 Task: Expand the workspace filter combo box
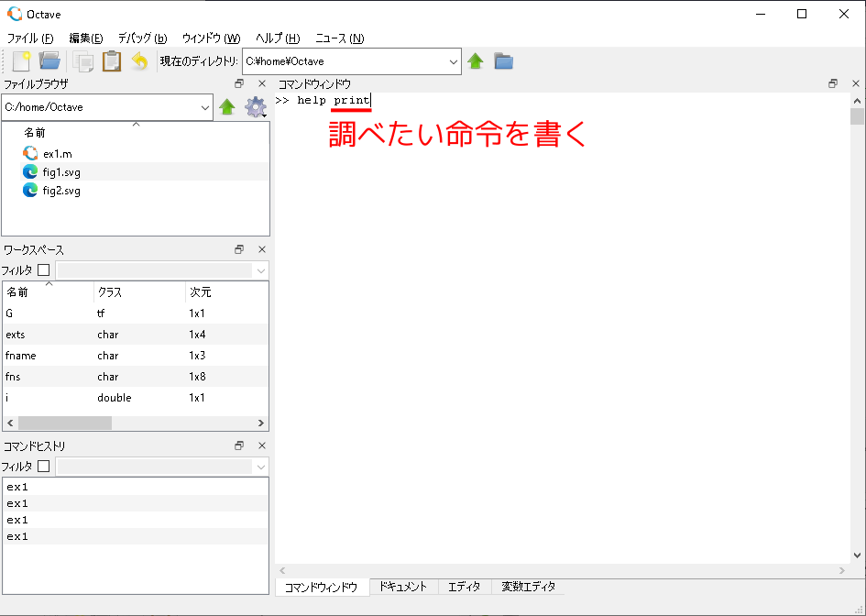[x=260, y=270]
